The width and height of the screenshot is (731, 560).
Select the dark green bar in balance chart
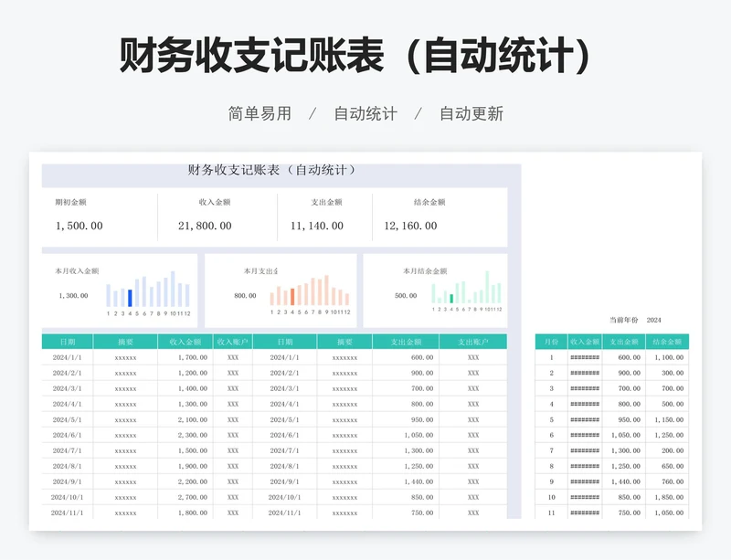point(451,299)
